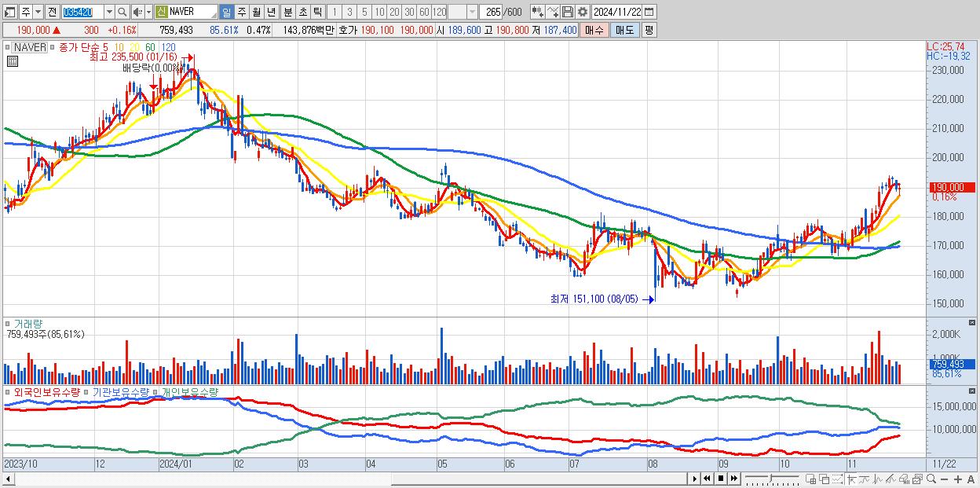Toggle the 종가 단순 moving average legend marker
Image resolution: width=980 pixels, height=488 pixels.
point(52,47)
